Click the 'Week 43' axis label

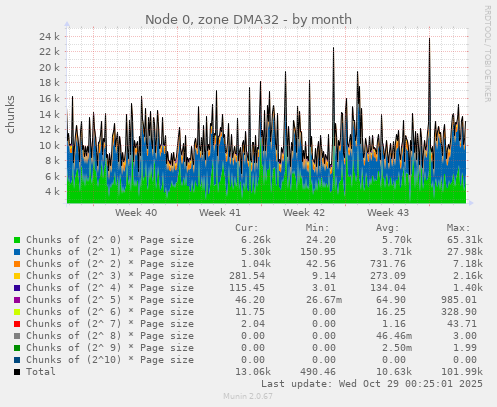point(388,213)
